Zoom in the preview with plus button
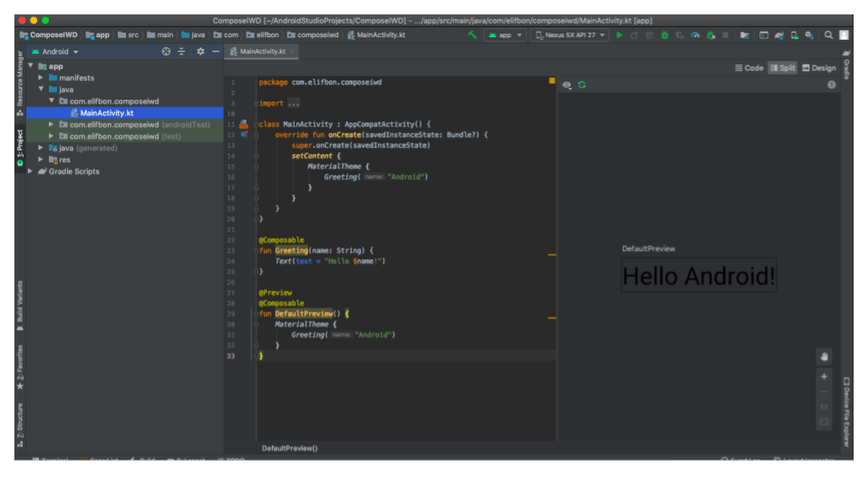Image resolution: width=868 pixels, height=483 pixels. pos(824,376)
